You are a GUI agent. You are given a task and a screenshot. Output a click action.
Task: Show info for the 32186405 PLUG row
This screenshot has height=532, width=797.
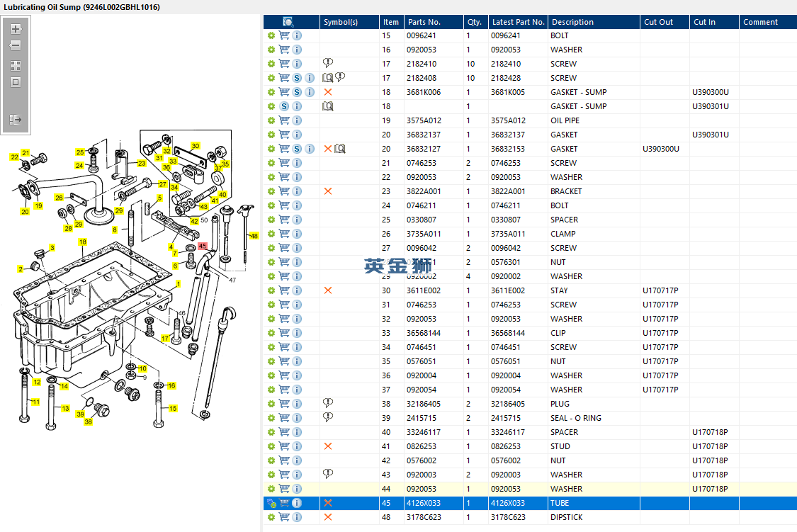coord(297,404)
